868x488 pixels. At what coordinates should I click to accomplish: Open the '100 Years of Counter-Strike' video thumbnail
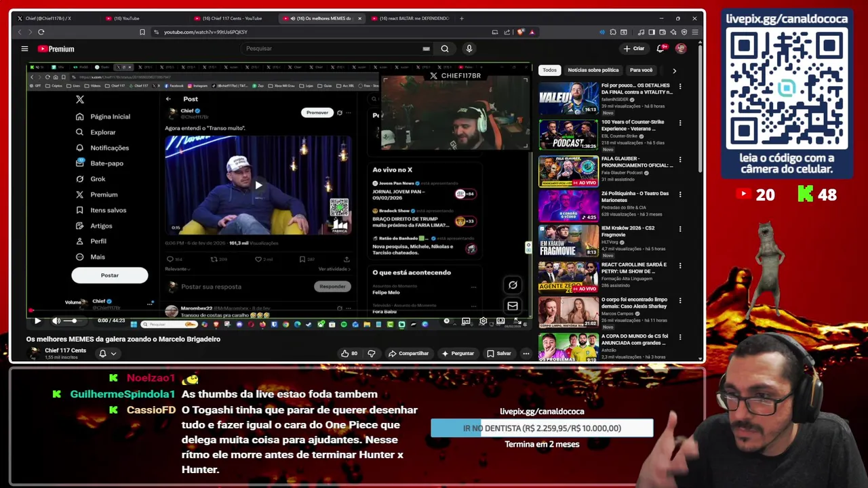click(x=568, y=134)
